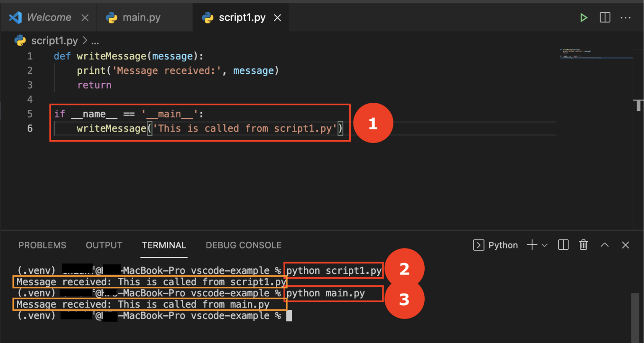Close the TERMINAL panel with the X icon
The height and width of the screenshot is (343, 644).
[x=625, y=245]
